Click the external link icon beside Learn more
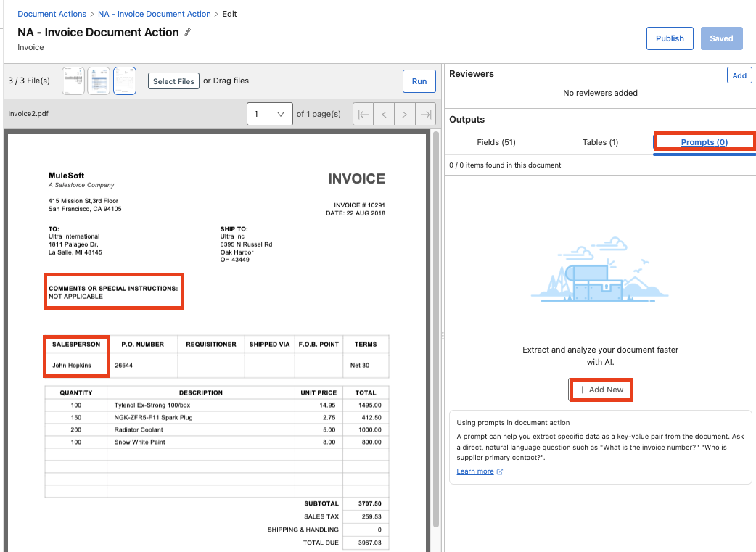The width and height of the screenshot is (756, 552). pos(500,471)
